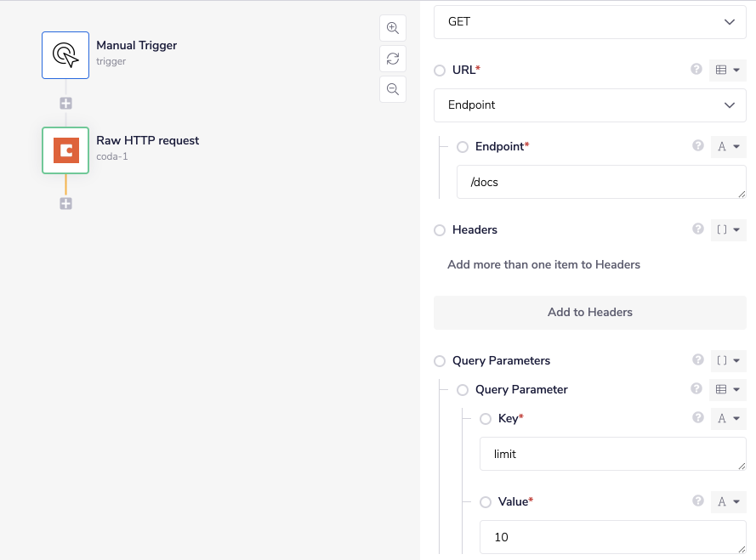The width and height of the screenshot is (756, 560).
Task: Select the Query Parameters radio button
Action: click(x=440, y=361)
